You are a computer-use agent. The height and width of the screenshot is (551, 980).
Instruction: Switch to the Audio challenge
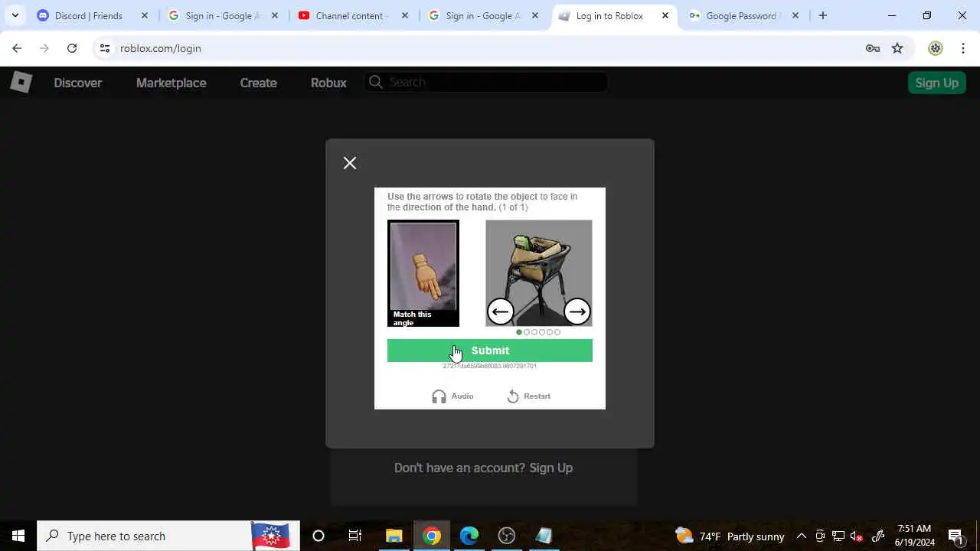[452, 396]
